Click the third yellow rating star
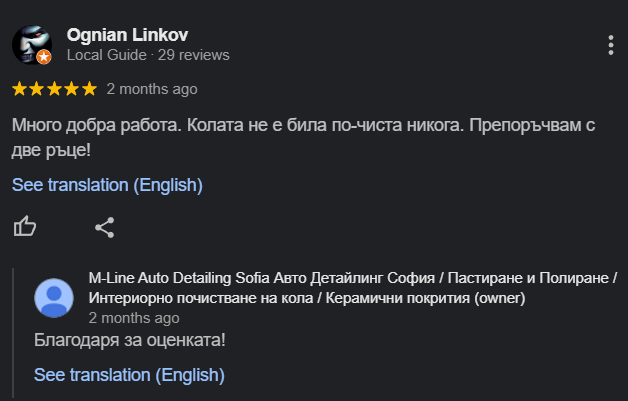 click(x=54, y=89)
